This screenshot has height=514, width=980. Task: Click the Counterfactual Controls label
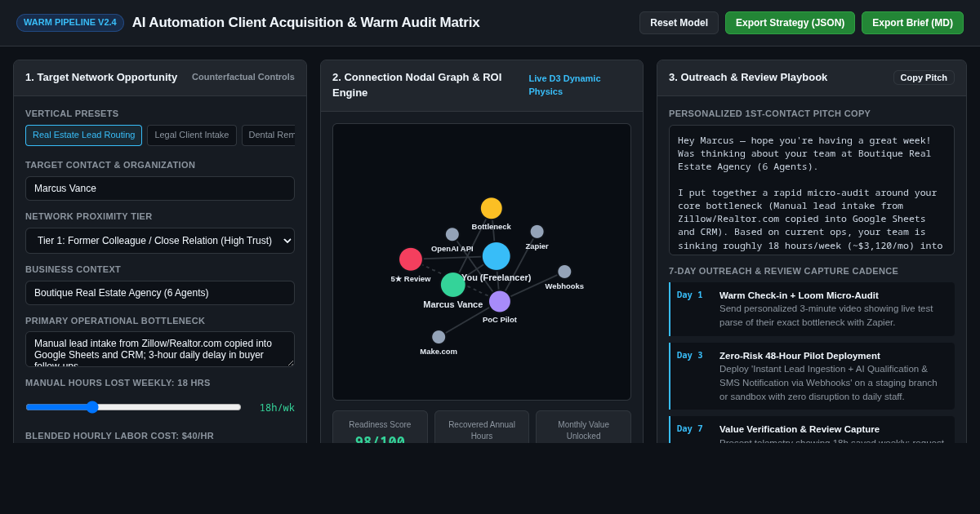243,77
